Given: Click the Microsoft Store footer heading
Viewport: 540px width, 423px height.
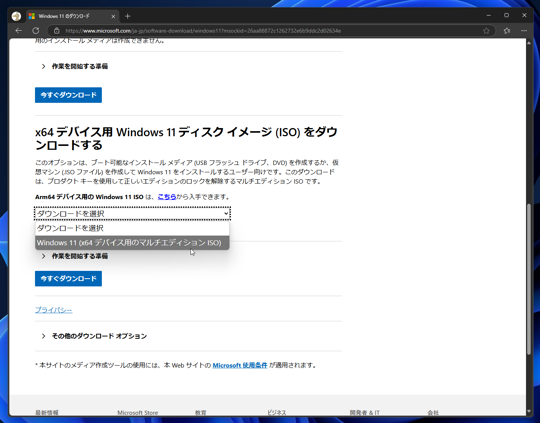Looking at the screenshot, I should (x=137, y=412).
